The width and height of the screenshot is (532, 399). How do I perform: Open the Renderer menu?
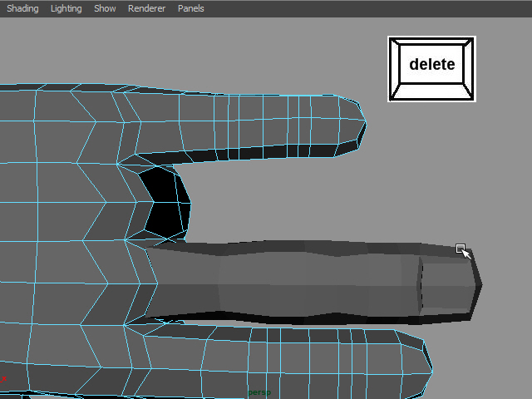tap(146, 8)
